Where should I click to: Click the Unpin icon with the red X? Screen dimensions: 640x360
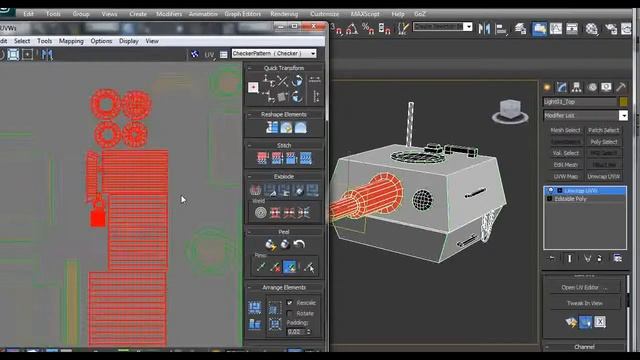[275, 267]
